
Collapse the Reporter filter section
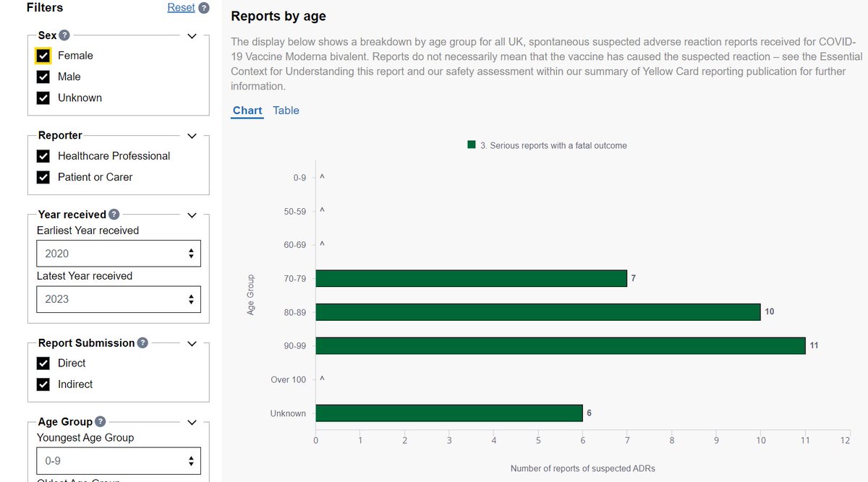click(192, 136)
